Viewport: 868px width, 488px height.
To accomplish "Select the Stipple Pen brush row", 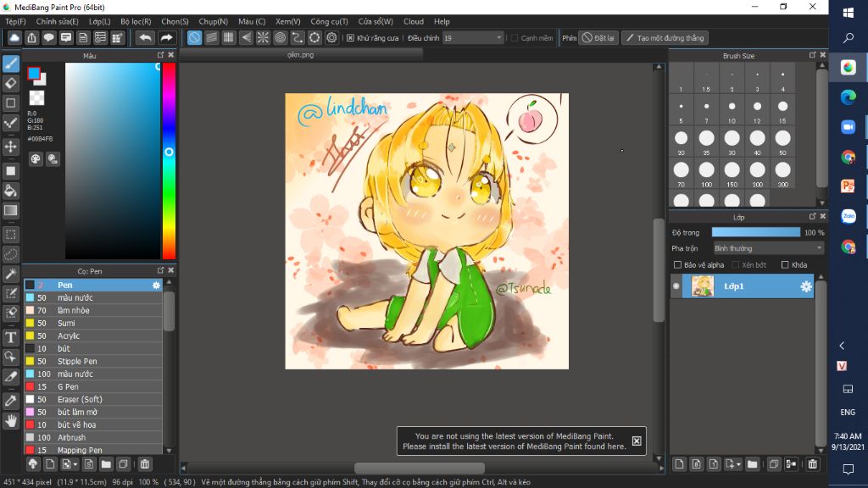I will pyautogui.click(x=93, y=361).
